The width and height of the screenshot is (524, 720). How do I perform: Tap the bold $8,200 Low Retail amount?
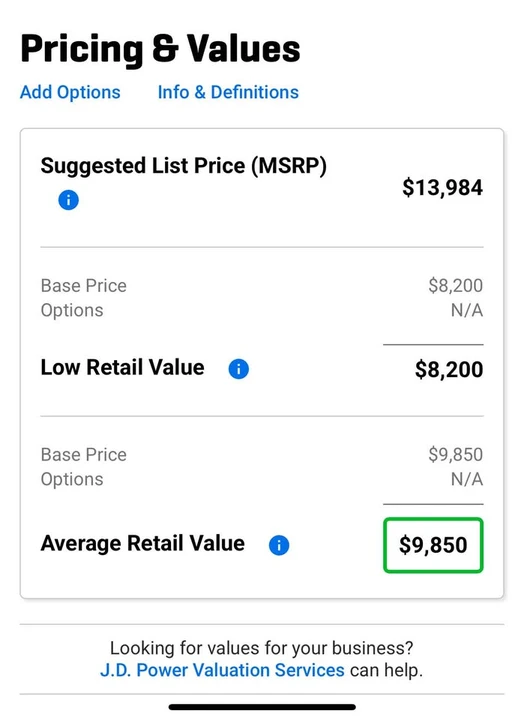click(449, 370)
